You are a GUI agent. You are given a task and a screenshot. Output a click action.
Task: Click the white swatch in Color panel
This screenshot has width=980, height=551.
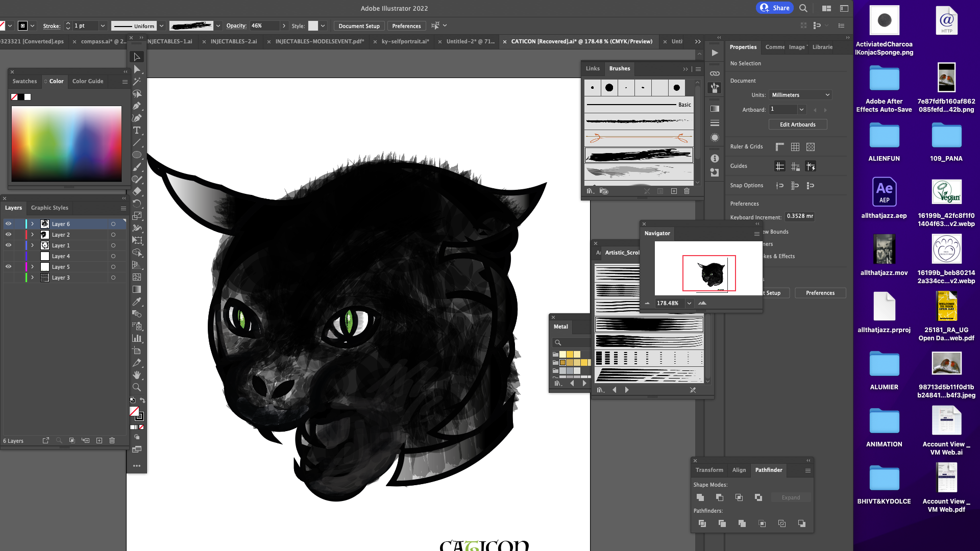tap(28, 97)
